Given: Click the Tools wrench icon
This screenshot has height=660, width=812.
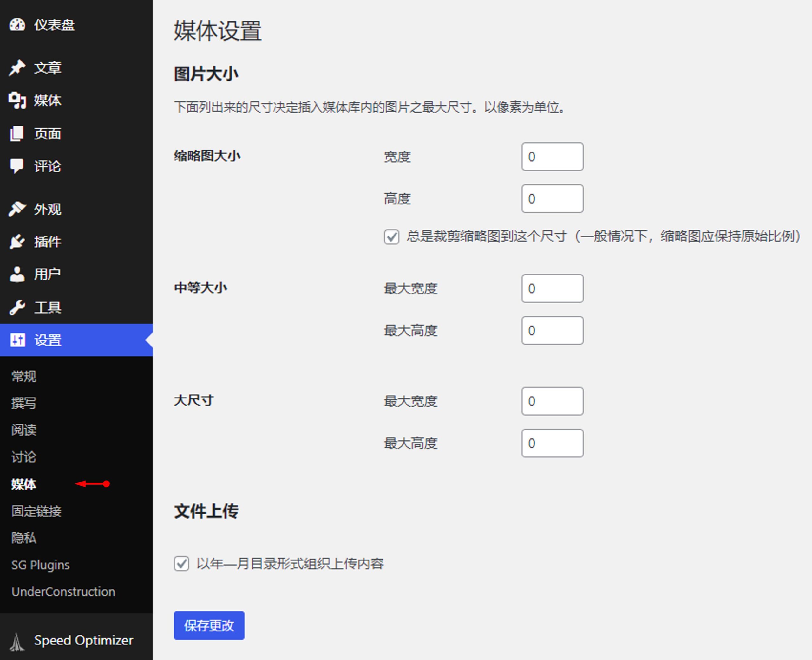Looking at the screenshot, I should coord(17,307).
